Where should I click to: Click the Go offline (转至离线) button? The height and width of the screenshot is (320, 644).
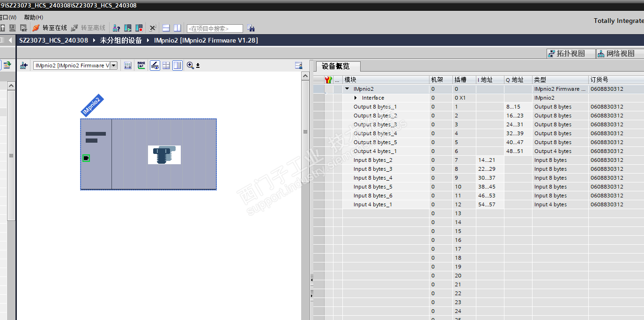(88, 28)
